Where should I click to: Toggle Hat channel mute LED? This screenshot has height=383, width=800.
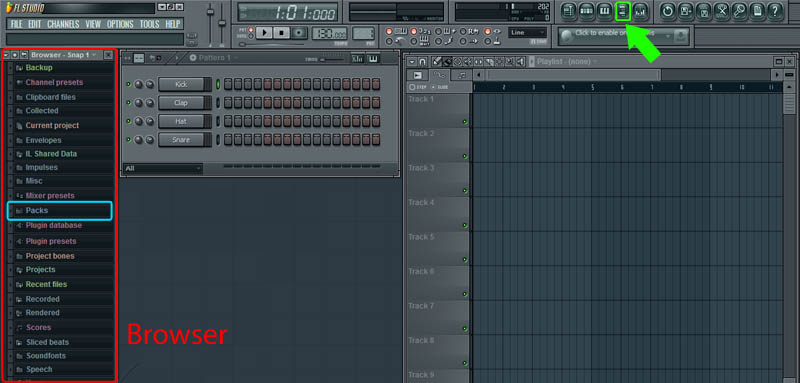(129, 121)
